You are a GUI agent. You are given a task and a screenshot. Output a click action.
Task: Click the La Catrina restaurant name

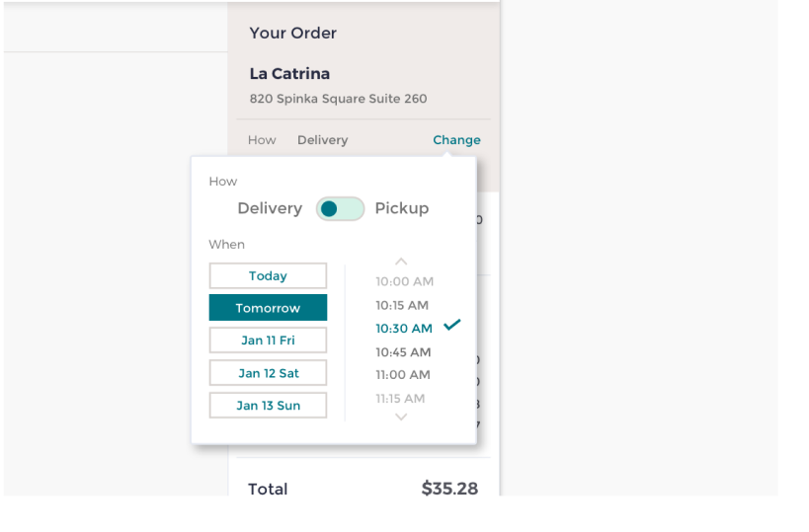[289, 74]
